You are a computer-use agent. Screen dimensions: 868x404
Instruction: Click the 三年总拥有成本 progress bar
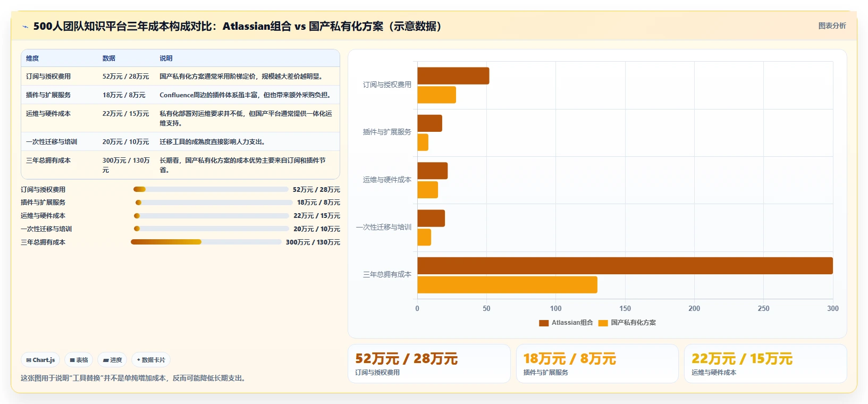click(206, 242)
